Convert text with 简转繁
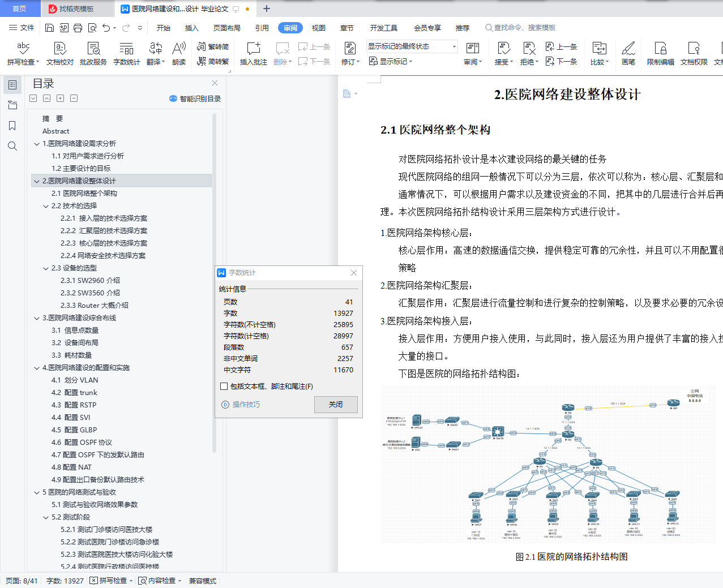The height and width of the screenshot is (588, 723). point(213,61)
